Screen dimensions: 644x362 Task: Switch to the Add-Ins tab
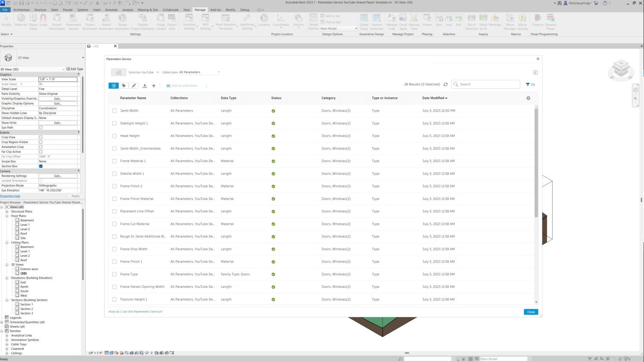[216, 9]
